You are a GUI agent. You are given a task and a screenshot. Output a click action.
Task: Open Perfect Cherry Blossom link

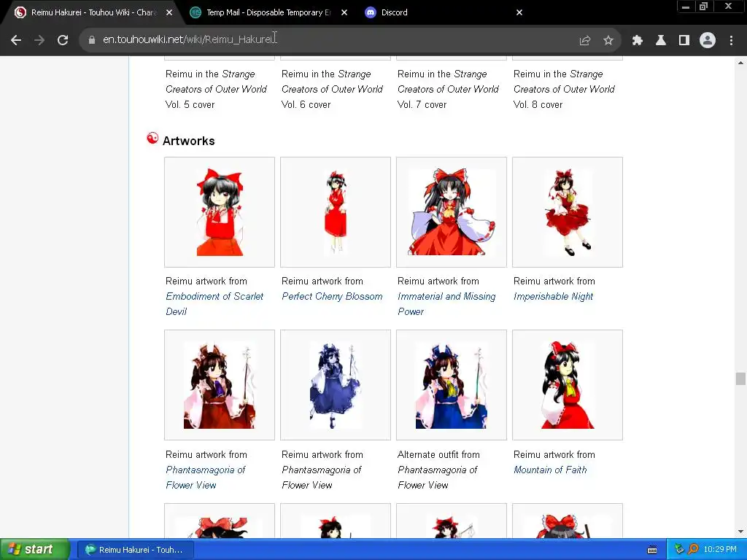332,296
